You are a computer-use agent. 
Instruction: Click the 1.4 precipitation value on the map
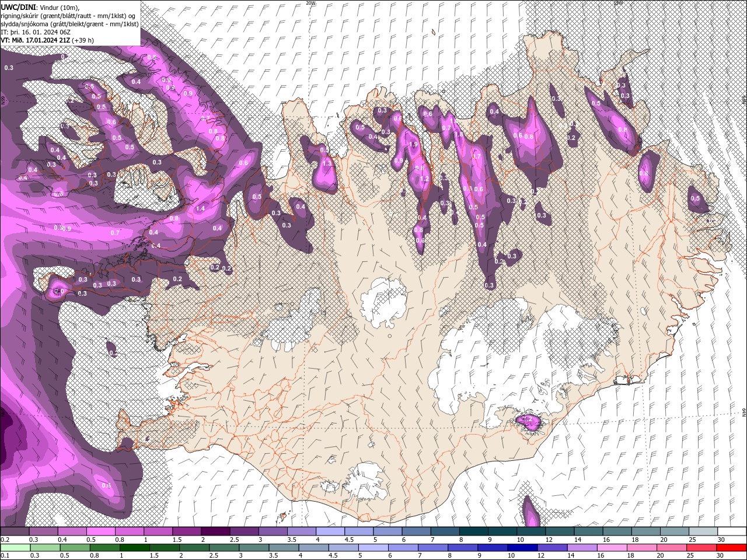(201, 208)
